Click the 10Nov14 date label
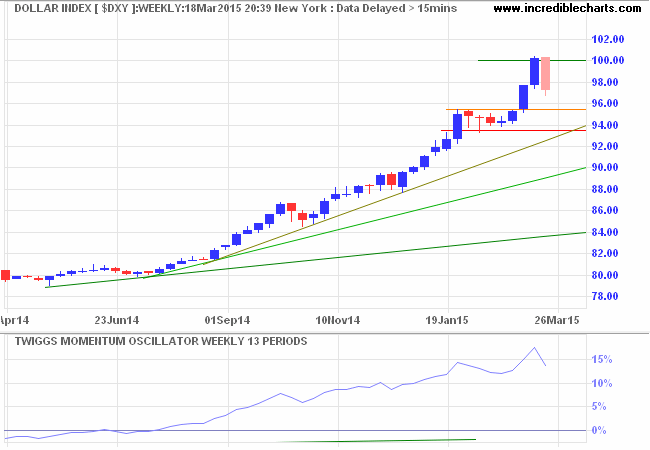This screenshot has width=650, height=450. point(338,320)
